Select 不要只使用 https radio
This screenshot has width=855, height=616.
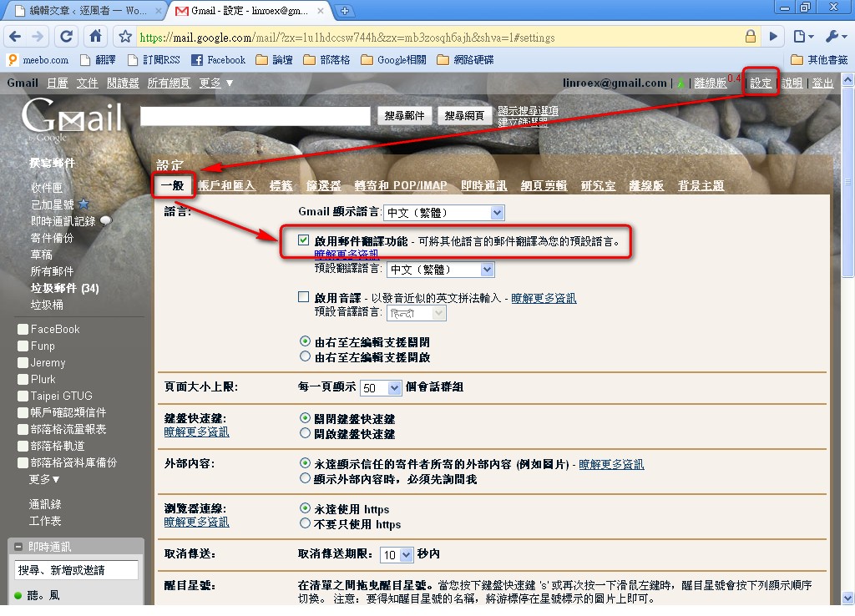click(306, 524)
